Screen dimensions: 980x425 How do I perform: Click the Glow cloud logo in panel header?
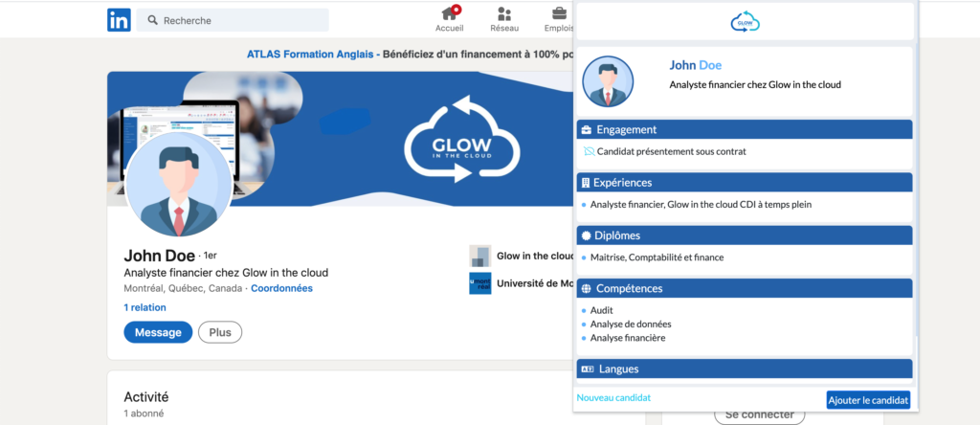(x=745, y=21)
